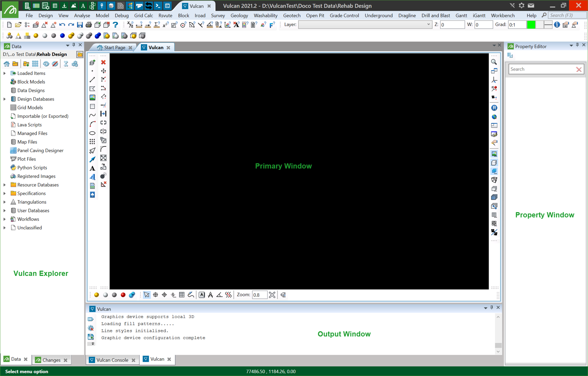Viewport: 588px width, 376px height.
Task: Expand the Specifications tree node
Action: pyautogui.click(x=5, y=194)
